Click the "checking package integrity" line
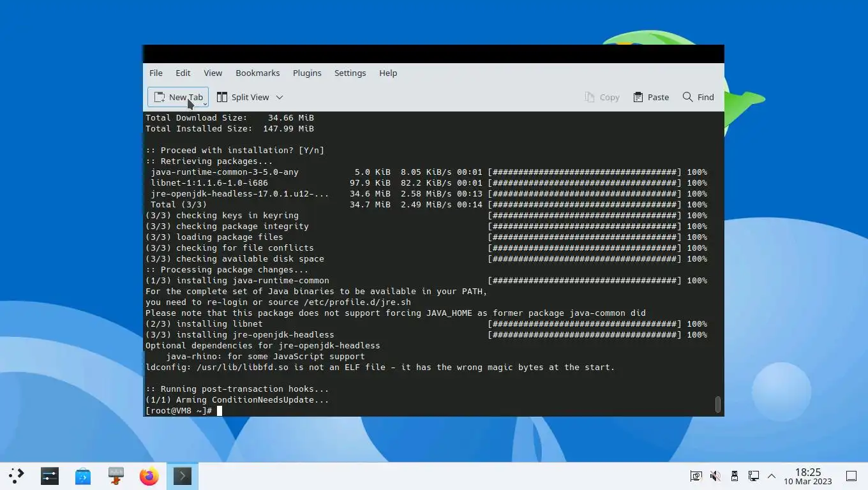The height and width of the screenshot is (490, 868). (x=426, y=226)
